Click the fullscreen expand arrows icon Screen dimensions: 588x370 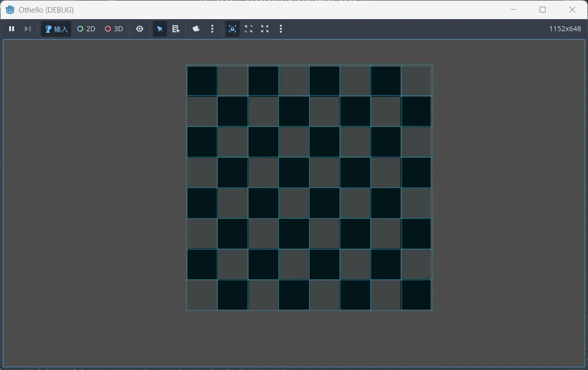click(265, 29)
